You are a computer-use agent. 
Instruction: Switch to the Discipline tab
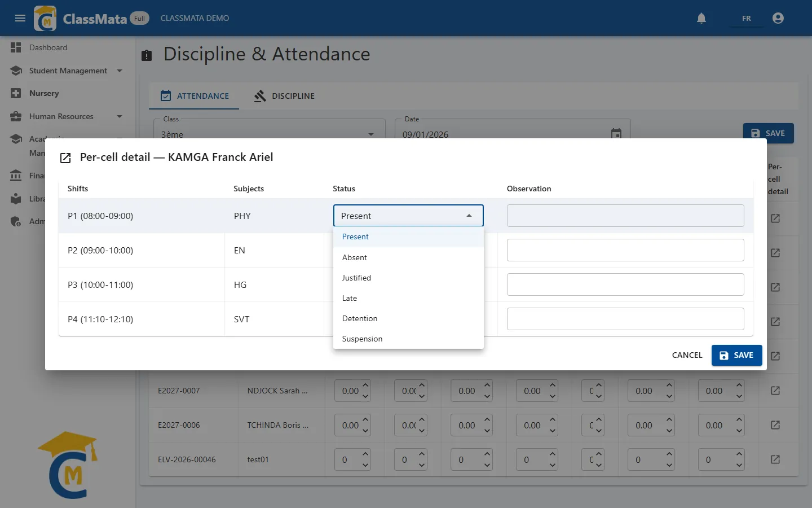[x=284, y=96]
